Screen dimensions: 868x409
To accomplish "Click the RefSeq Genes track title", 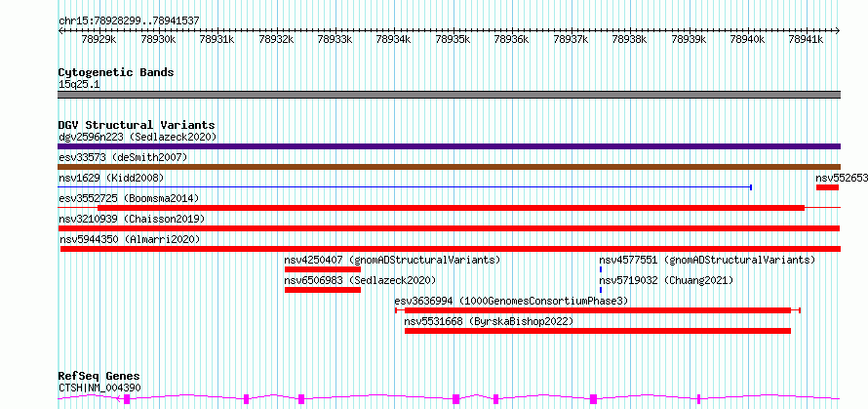I will (x=99, y=377).
